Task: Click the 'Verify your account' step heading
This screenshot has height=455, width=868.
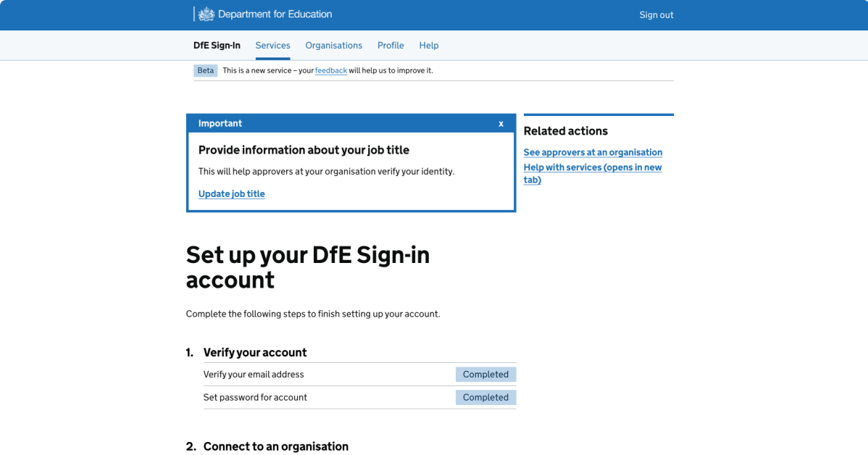Action: [254, 353]
